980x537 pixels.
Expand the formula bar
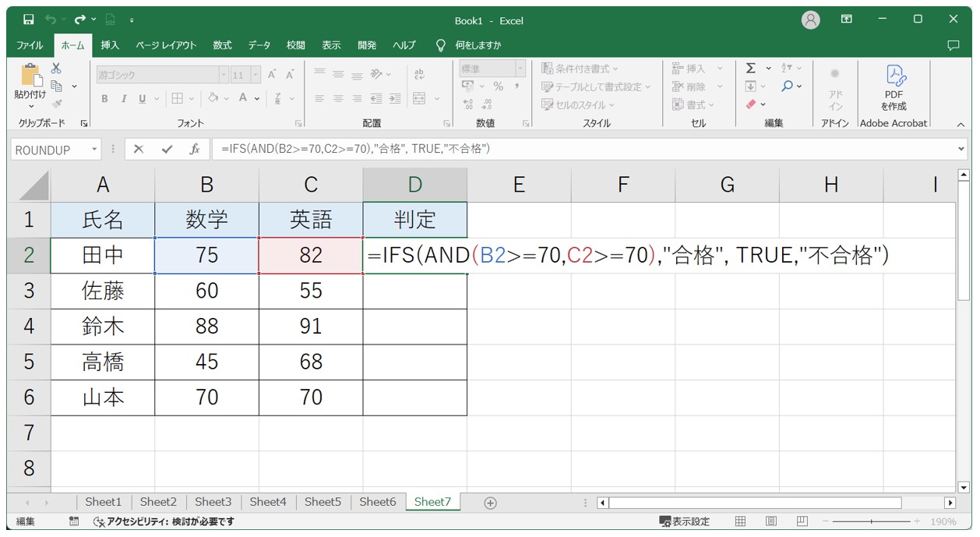tap(961, 149)
